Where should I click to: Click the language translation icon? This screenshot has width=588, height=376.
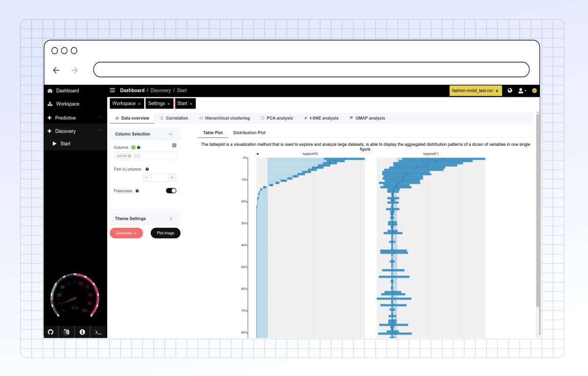pyautogui.click(x=66, y=332)
